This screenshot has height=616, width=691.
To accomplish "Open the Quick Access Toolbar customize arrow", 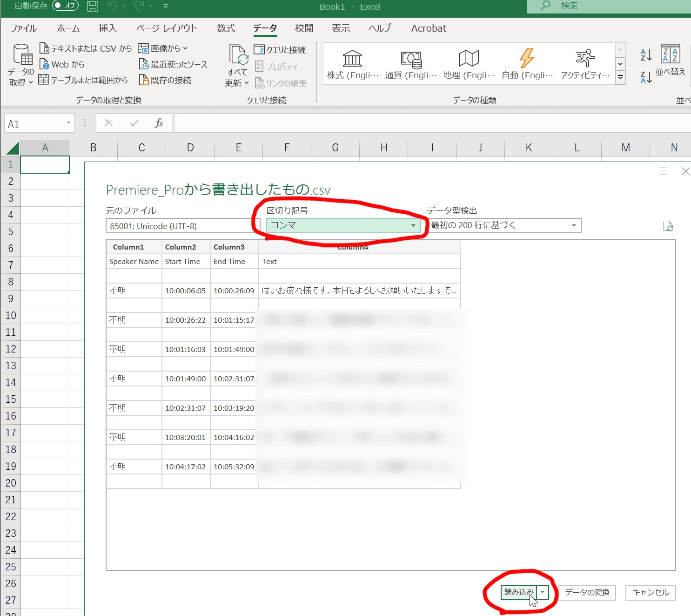I will 166,6.
